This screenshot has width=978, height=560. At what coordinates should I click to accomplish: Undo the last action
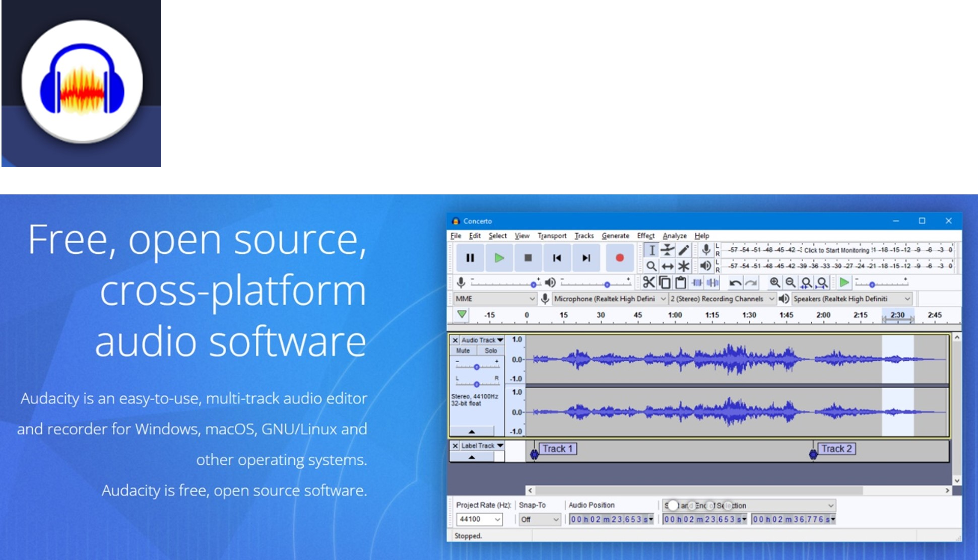click(x=735, y=283)
